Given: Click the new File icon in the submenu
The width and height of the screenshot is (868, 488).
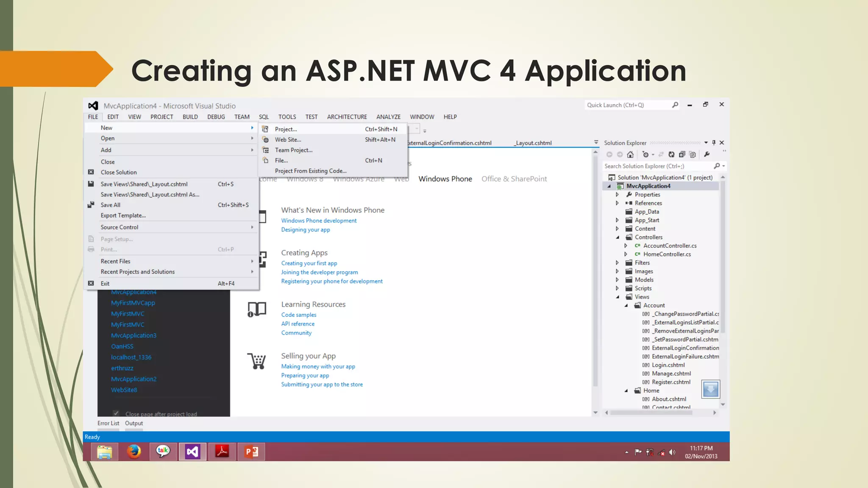Looking at the screenshot, I should tap(265, 160).
